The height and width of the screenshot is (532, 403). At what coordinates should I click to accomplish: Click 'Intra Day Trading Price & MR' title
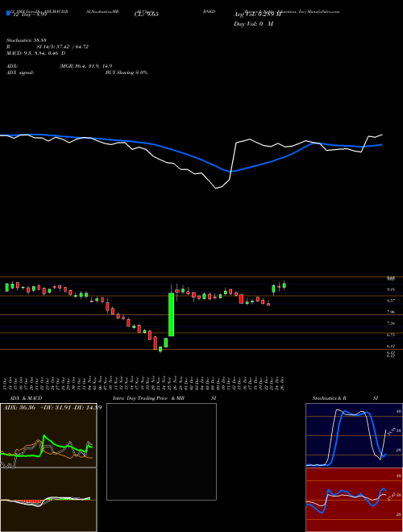[148, 398]
